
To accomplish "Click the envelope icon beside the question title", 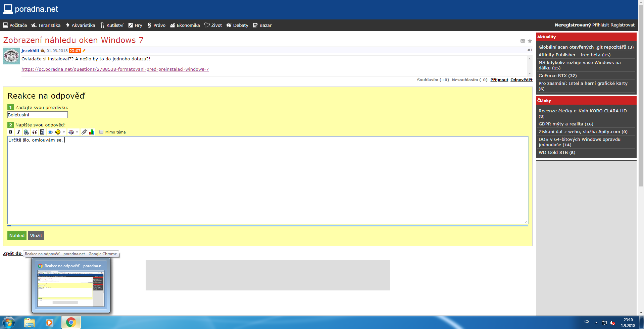I will click(x=523, y=41).
